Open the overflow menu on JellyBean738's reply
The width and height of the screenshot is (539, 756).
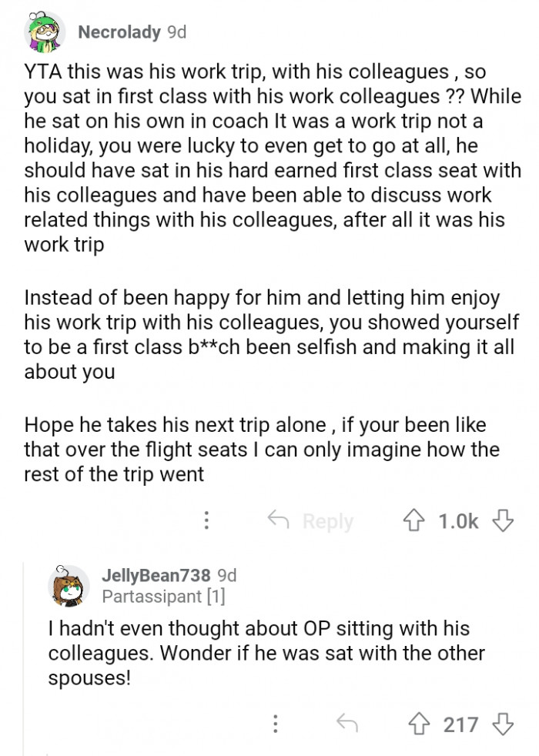(x=275, y=724)
